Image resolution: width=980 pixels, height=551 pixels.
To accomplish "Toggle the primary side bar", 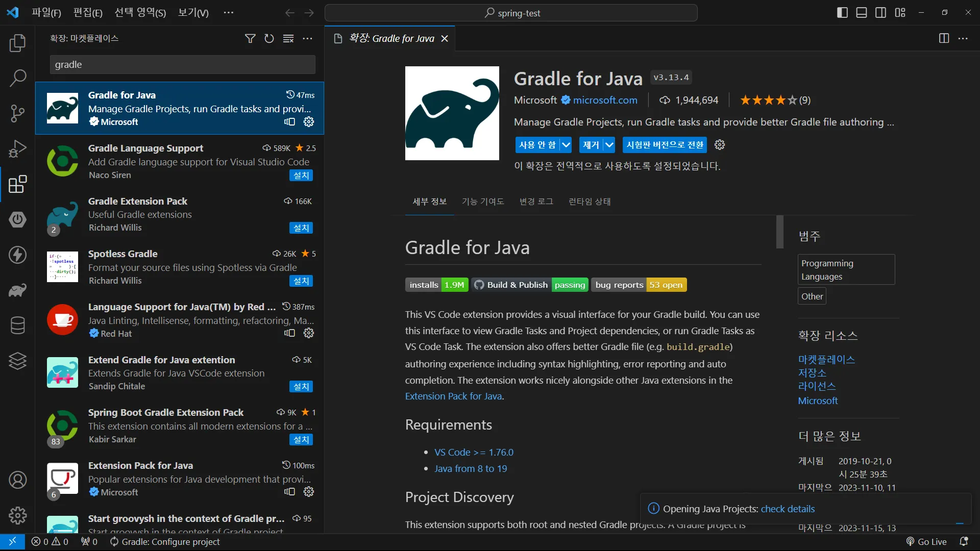I will point(842,13).
